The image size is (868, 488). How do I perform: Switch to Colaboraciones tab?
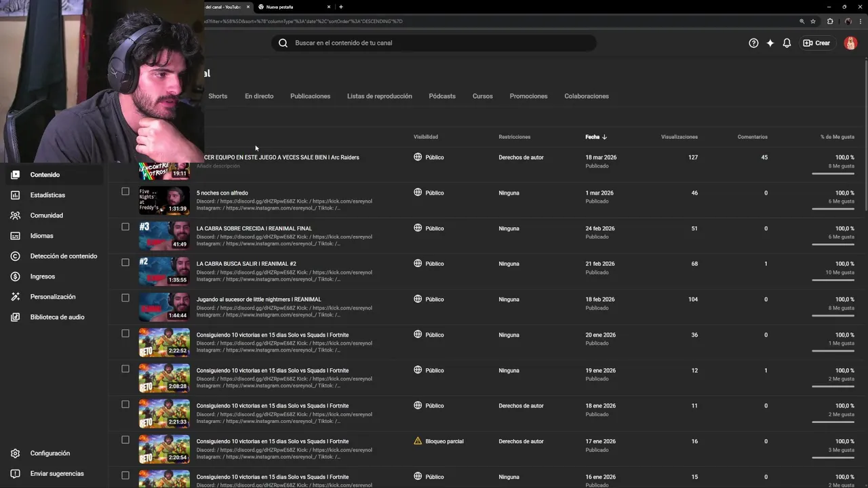(587, 96)
